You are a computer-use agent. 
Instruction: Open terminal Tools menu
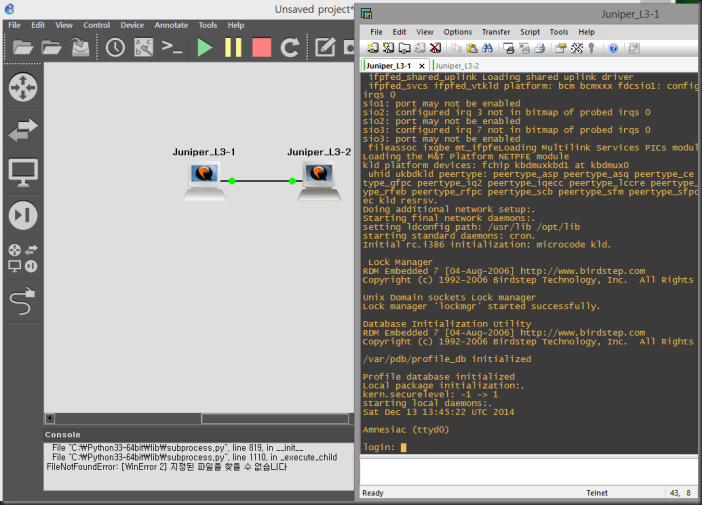(x=559, y=32)
